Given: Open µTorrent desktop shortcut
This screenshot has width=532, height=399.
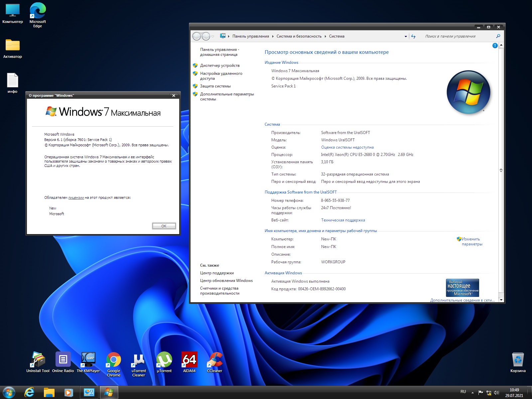Looking at the screenshot, I should 164,362.
